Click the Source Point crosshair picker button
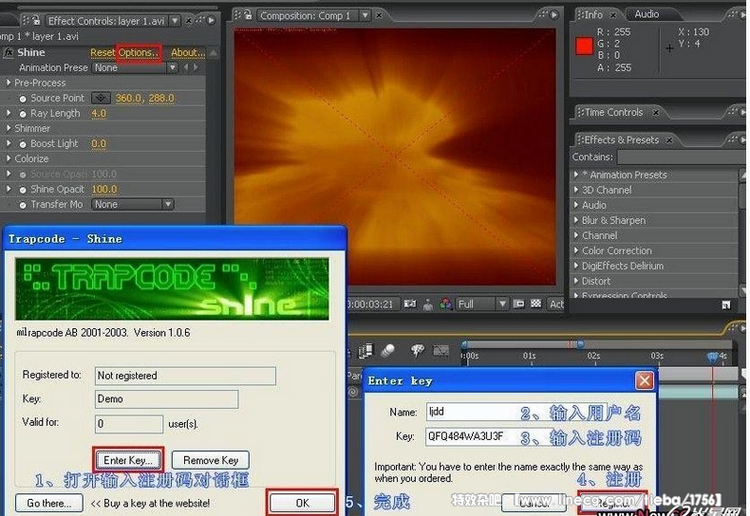This screenshot has width=750, height=516. pos(100,98)
